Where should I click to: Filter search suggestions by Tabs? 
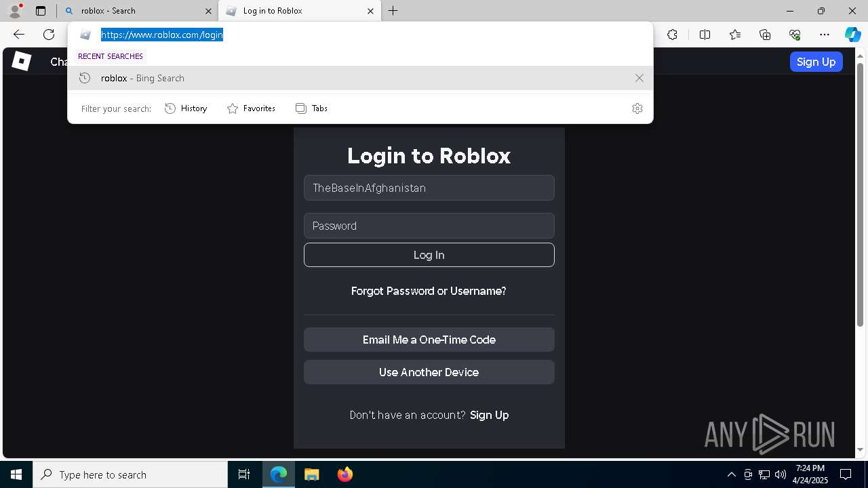[311, 108]
